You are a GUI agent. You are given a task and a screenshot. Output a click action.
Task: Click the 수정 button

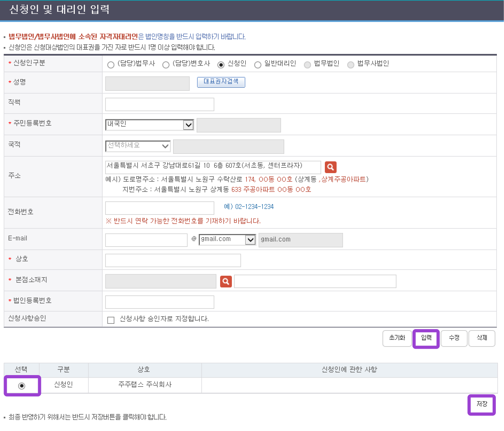pos(454,338)
